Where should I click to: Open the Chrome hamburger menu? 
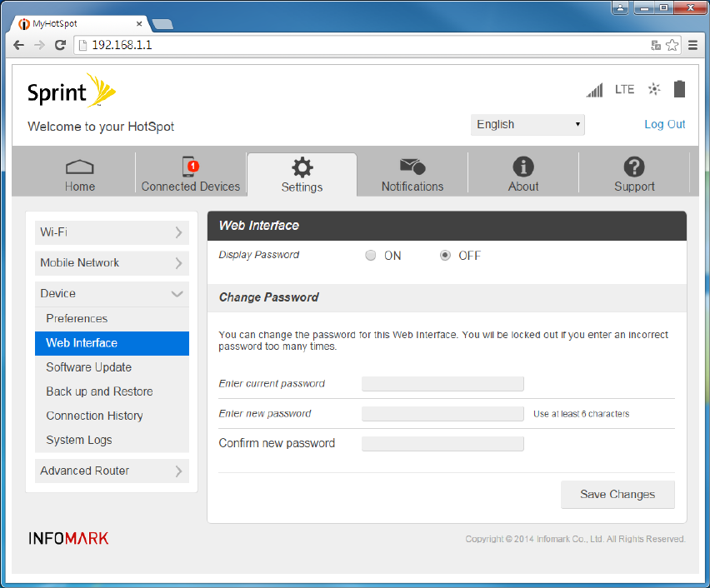[692, 45]
